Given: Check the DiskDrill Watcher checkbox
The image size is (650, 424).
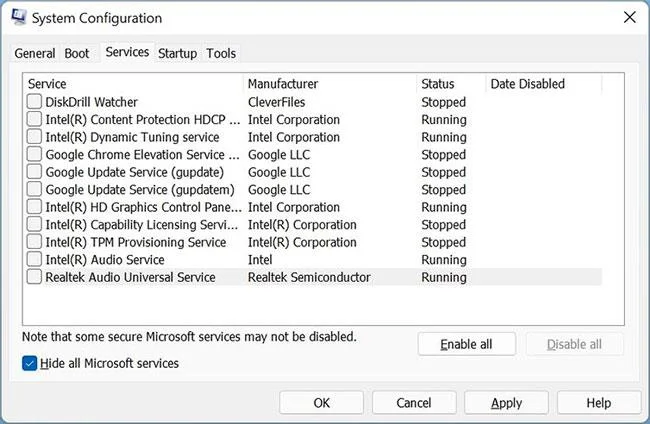Looking at the screenshot, I should 34,102.
